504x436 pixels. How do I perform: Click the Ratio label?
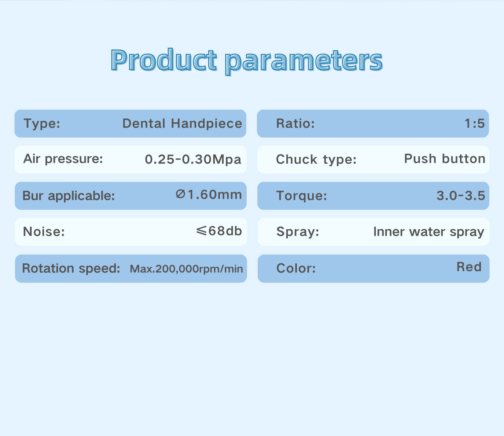click(295, 124)
